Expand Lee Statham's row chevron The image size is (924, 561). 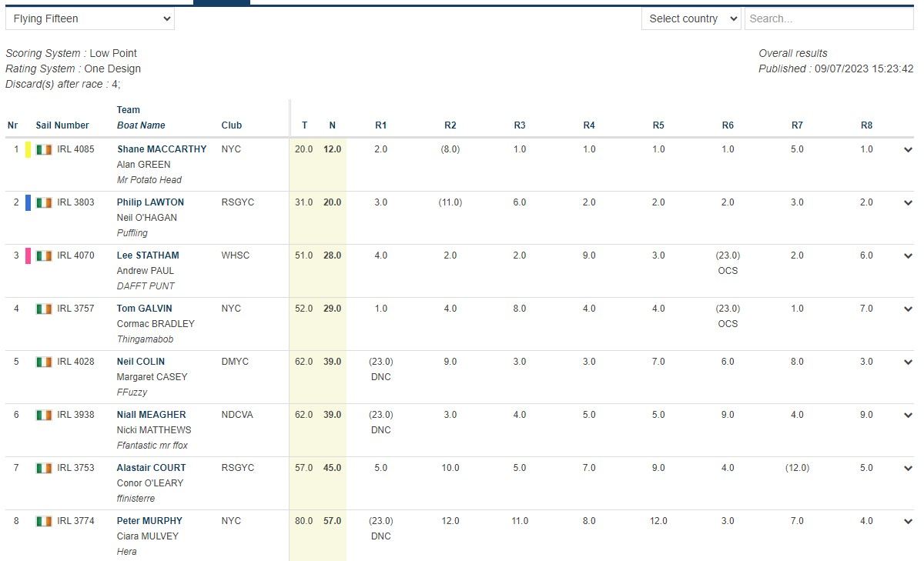coord(909,256)
